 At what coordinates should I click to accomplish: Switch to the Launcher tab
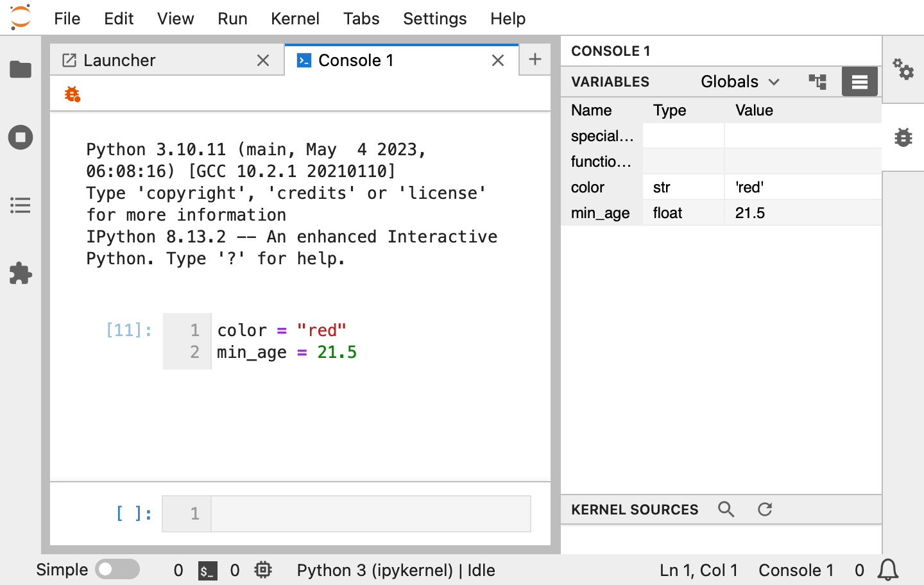tap(167, 60)
